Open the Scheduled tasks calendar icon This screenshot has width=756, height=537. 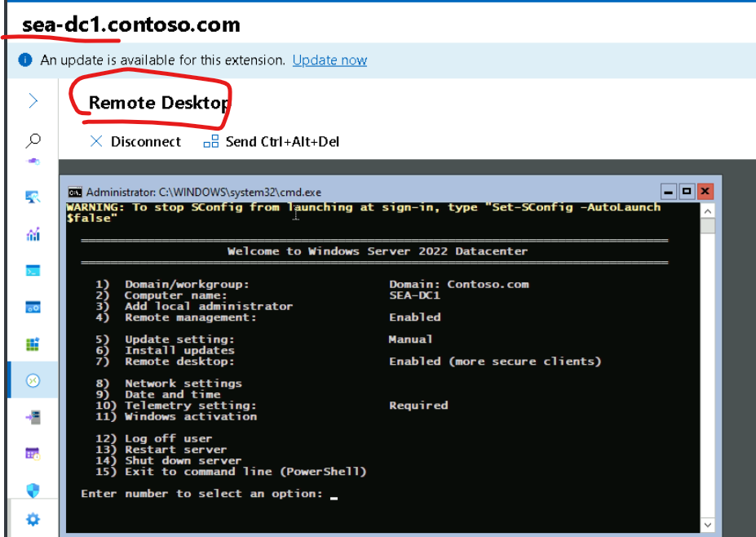[x=33, y=454]
